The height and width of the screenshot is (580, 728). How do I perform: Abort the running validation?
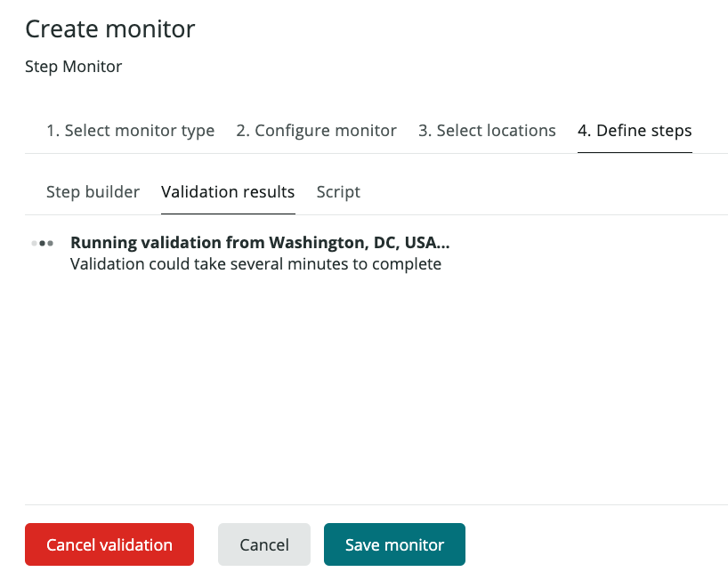109,544
